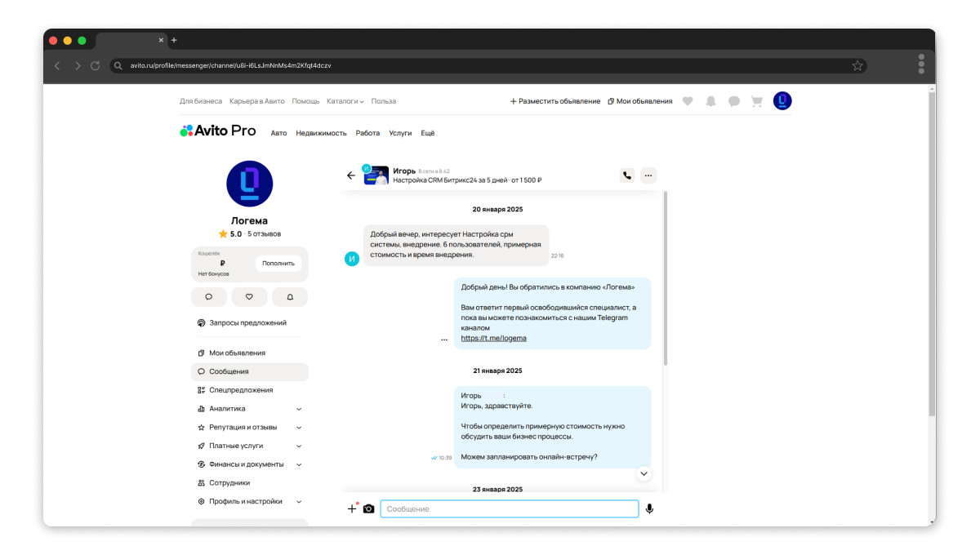
Task: Select Авто category tab
Action: pyautogui.click(x=279, y=133)
